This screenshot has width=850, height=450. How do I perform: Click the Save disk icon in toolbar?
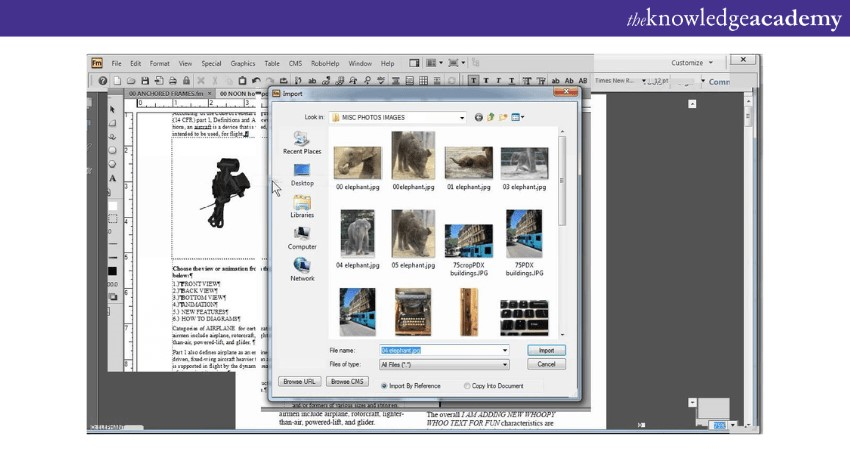145,80
